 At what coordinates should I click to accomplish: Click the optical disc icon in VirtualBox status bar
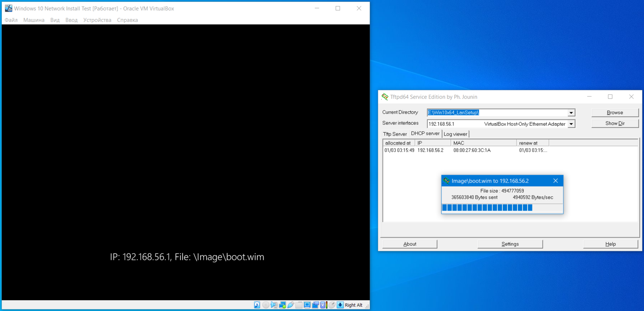pyautogui.click(x=266, y=305)
